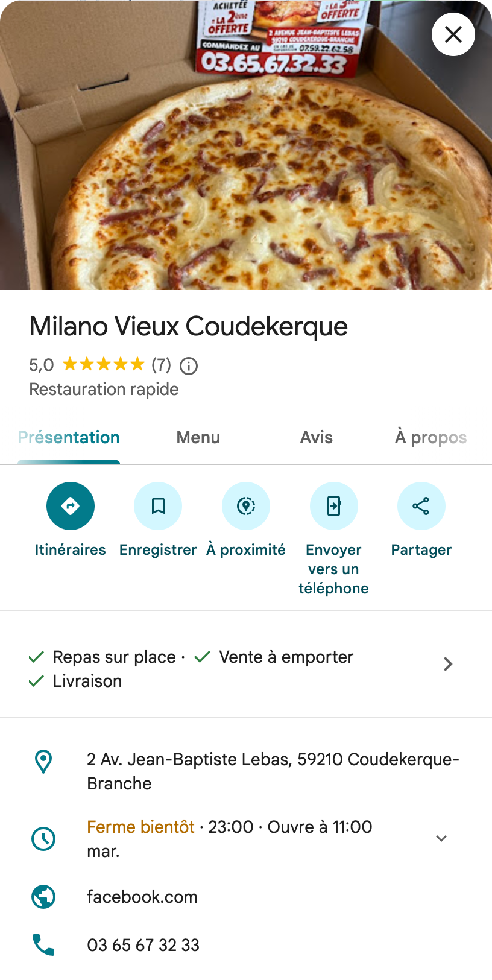This screenshot has width=492, height=980.
Task: Open the Avis reviews tab
Action: (317, 438)
